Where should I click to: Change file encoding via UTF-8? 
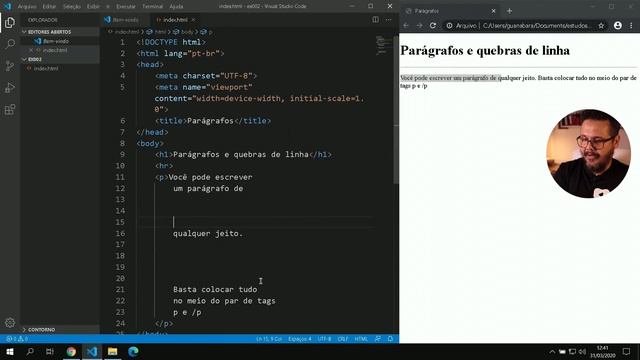(324, 339)
